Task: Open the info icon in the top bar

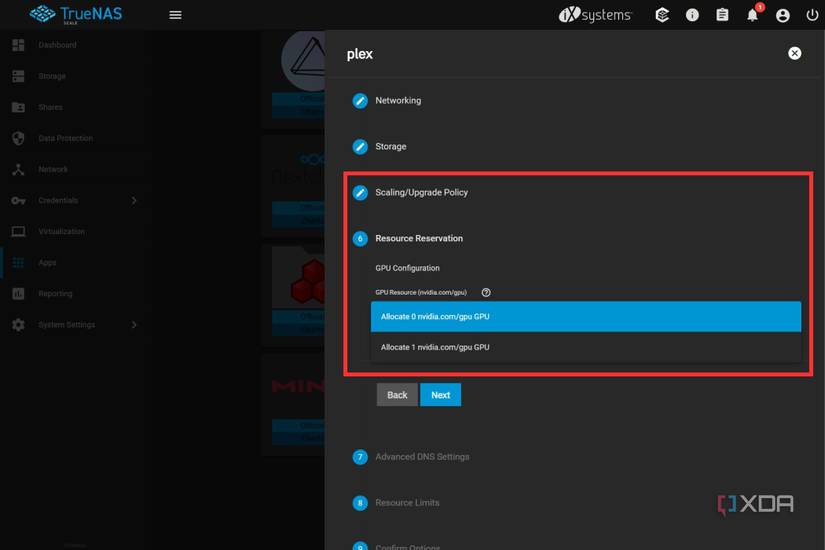Action: click(x=692, y=15)
